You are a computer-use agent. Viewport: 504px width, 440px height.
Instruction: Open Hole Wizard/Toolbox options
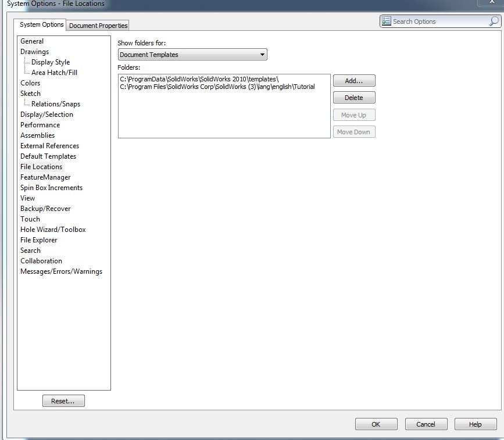53,230
